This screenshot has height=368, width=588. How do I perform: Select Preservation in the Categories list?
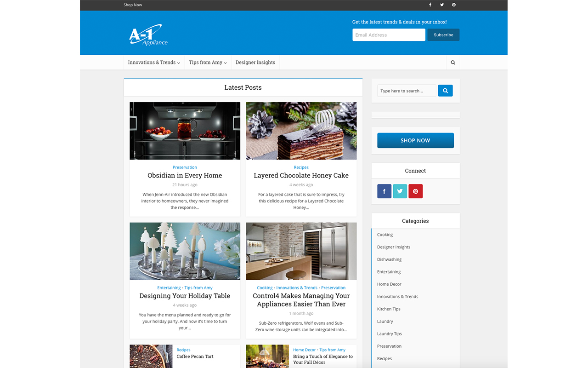[x=390, y=346]
